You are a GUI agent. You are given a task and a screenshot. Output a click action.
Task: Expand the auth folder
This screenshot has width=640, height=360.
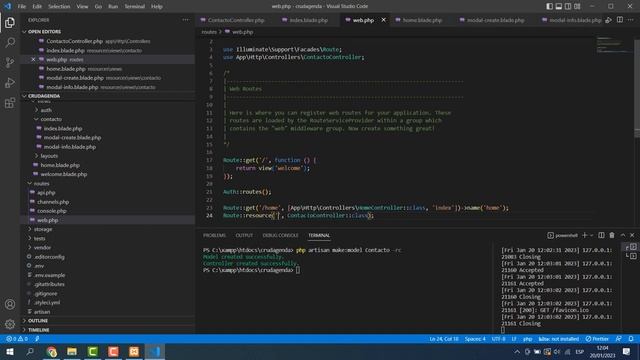[46, 110]
